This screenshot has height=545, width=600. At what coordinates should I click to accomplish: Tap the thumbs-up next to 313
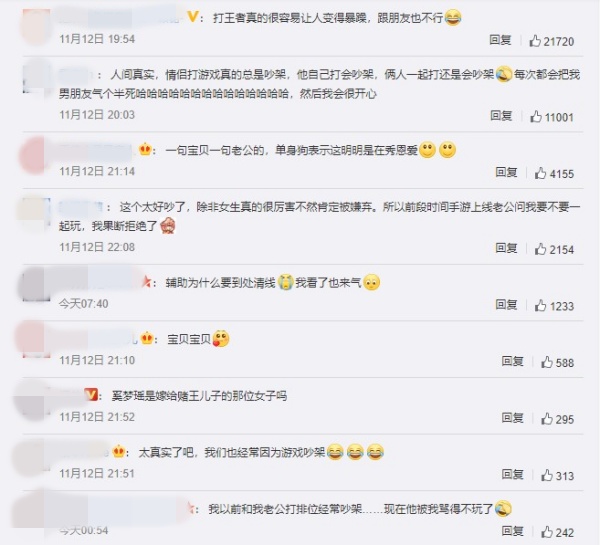click(547, 475)
